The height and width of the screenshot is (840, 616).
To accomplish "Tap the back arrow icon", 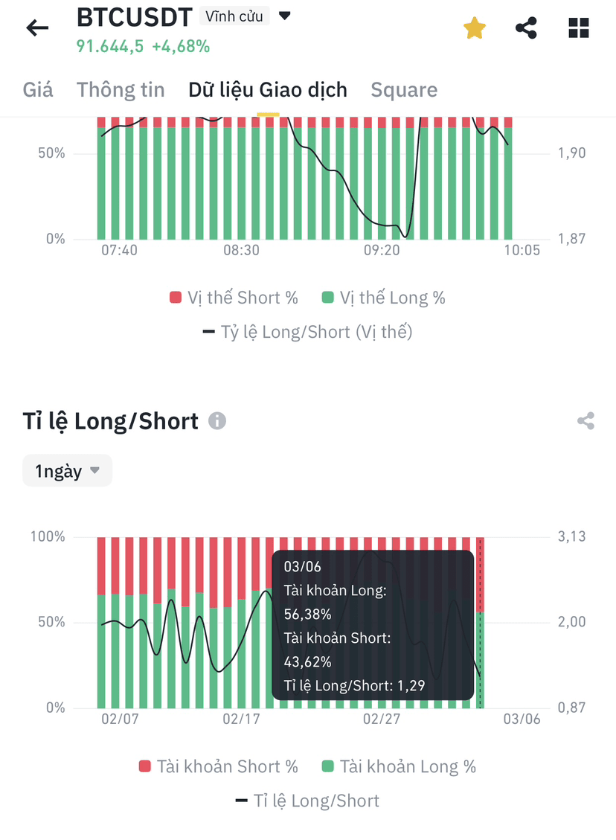I will click(37, 28).
